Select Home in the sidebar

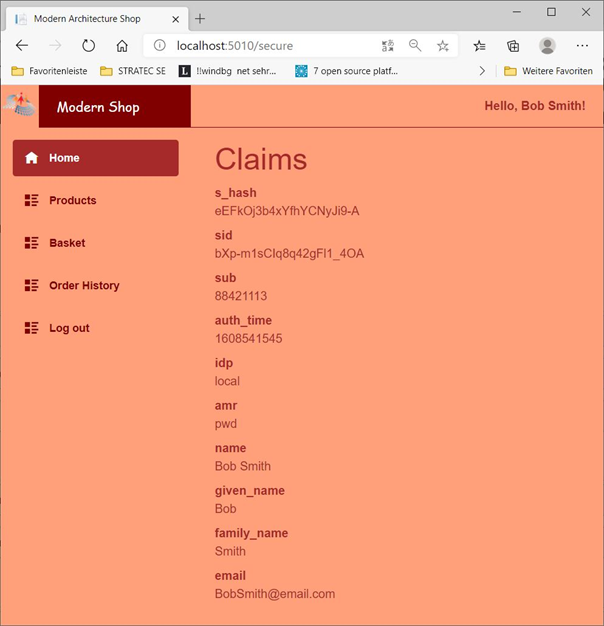pos(96,158)
